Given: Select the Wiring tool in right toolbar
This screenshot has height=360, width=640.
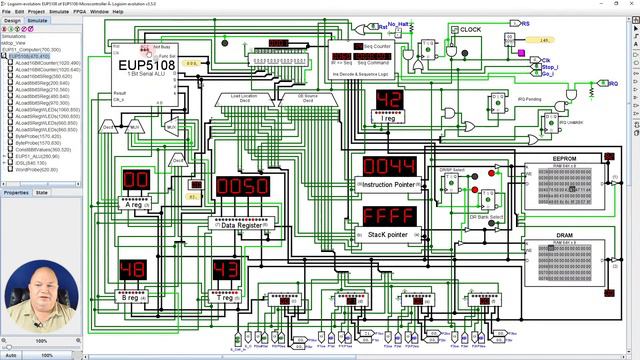Looking at the screenshot, I should coord(636,36).
